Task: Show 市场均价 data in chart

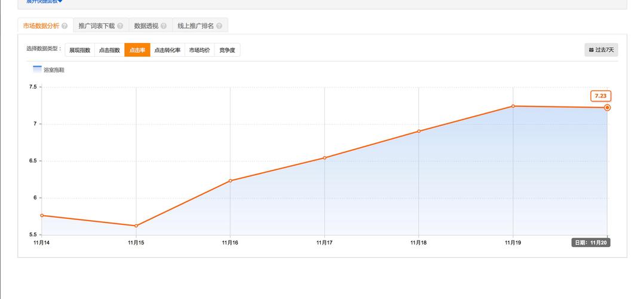Action: [x=200, y=50]
